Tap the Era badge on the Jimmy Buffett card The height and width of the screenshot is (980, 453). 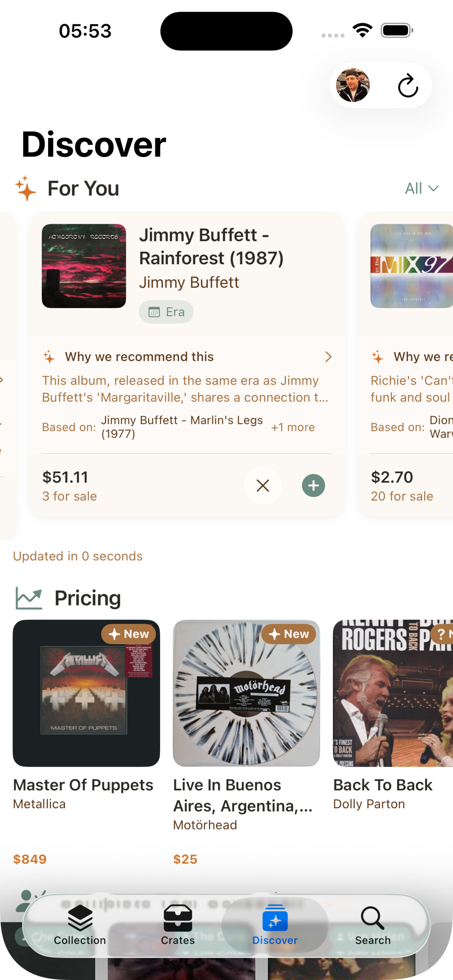pyautogui.click(x=166, y=312)
